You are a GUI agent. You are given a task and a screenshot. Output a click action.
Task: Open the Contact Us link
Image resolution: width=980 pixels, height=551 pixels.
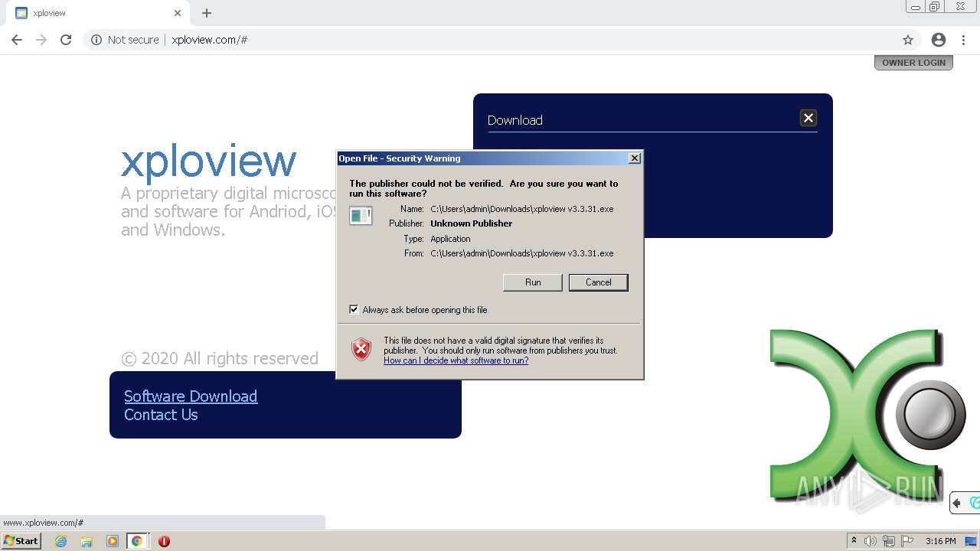[161, 415]
